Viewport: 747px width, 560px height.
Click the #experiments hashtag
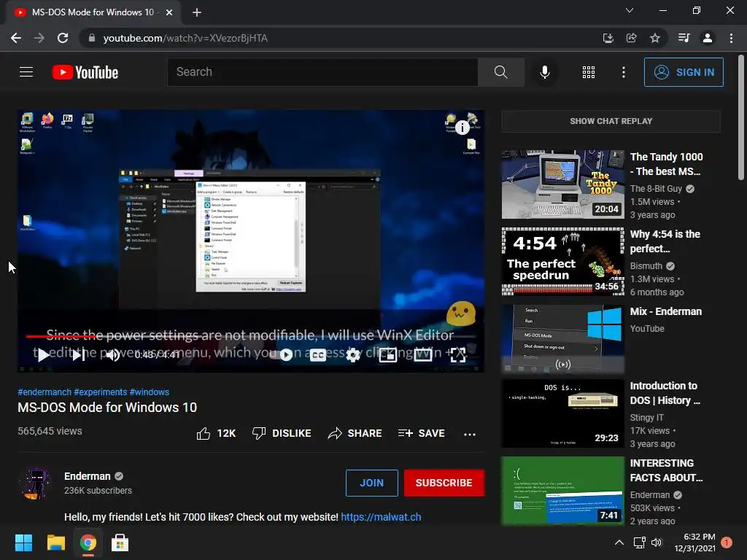[x=101, y=392]
